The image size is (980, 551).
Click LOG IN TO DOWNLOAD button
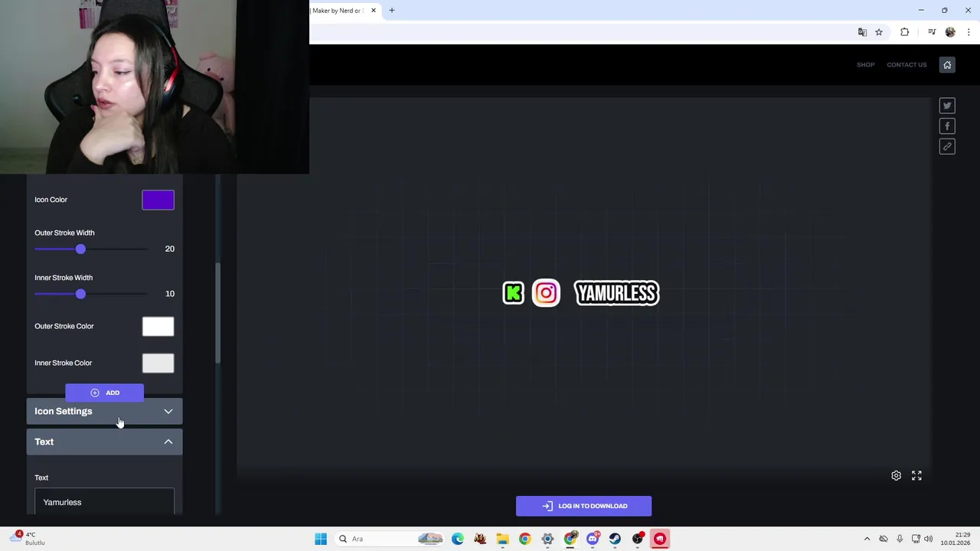click(583, 506)
